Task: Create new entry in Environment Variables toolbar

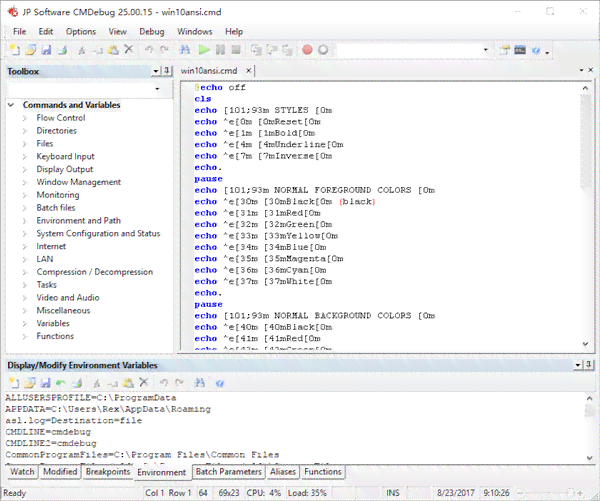Action: click(14, 383)
